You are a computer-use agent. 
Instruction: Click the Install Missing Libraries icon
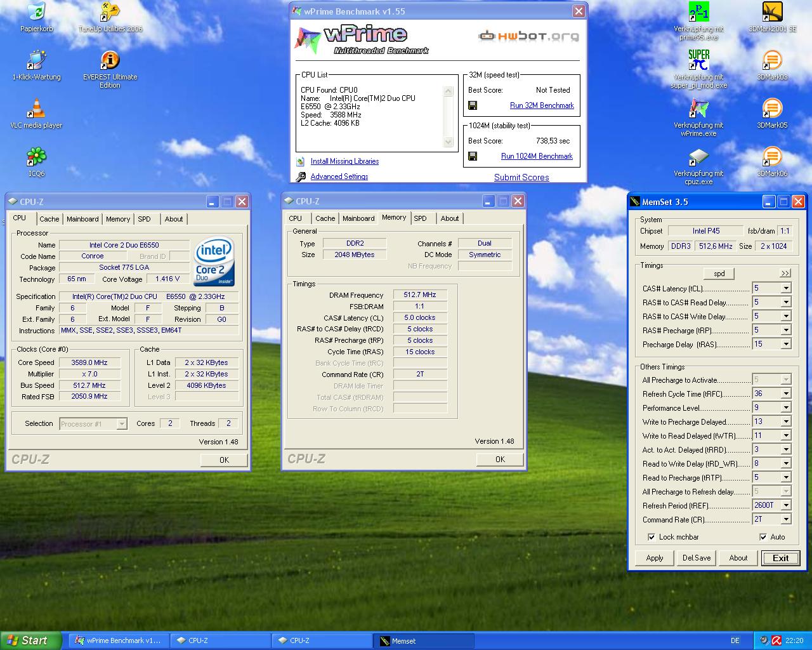tap(300, 161)
